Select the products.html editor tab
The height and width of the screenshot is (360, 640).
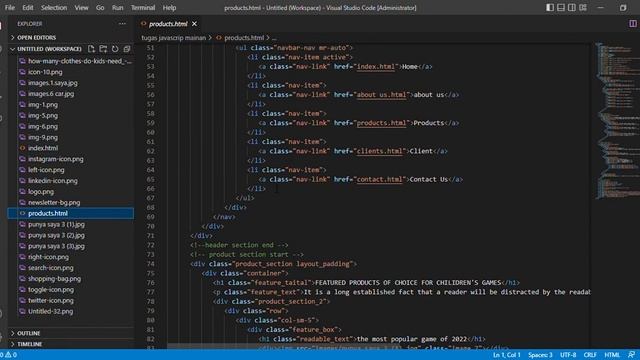[168, 24]
